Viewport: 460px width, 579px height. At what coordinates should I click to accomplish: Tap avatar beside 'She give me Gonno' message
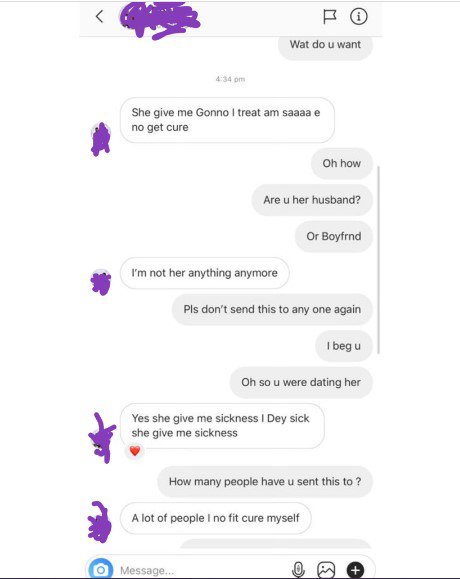click(101, 139)
